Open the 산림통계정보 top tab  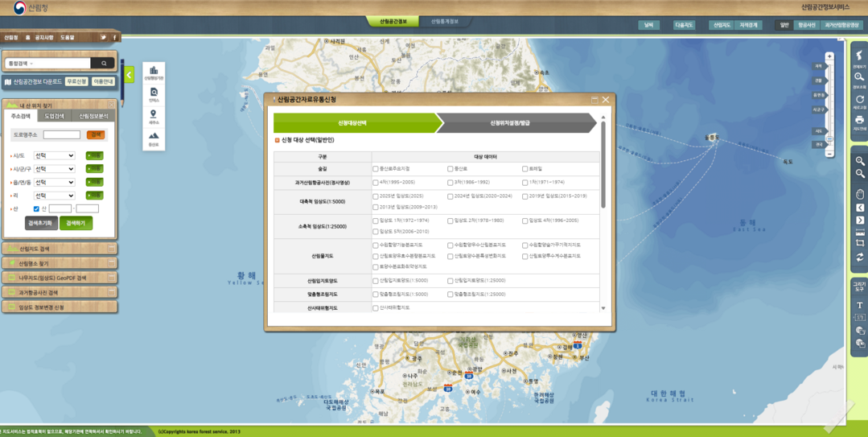(444, 22)
